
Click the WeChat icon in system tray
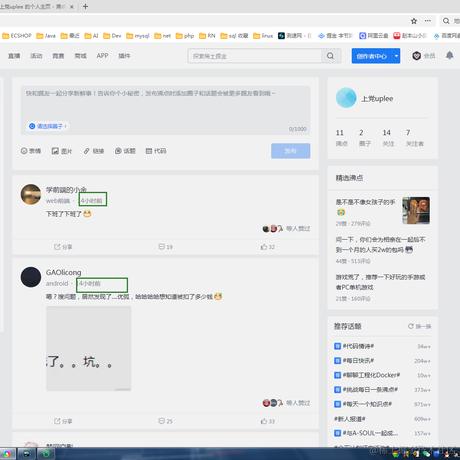coord(426,454)
